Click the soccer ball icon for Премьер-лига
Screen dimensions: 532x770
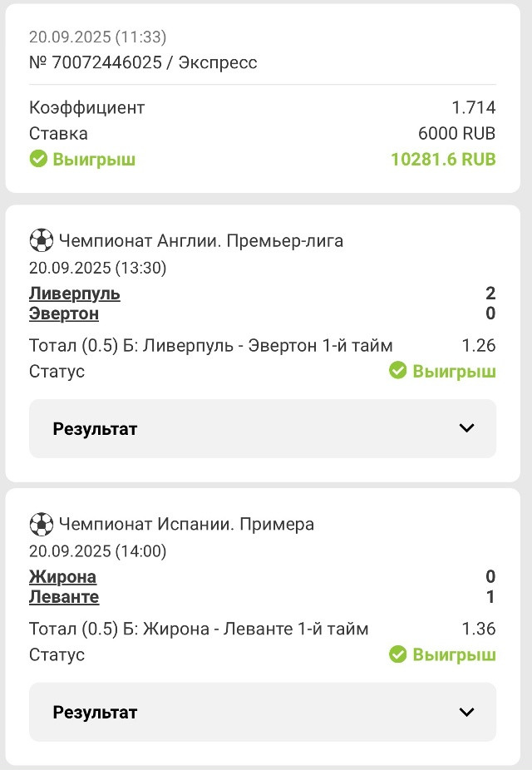42,240
